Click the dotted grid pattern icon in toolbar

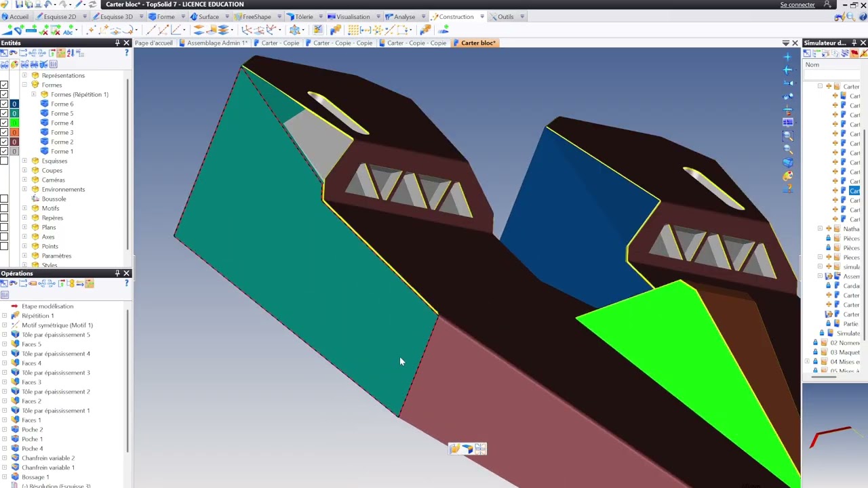(353, 30)
